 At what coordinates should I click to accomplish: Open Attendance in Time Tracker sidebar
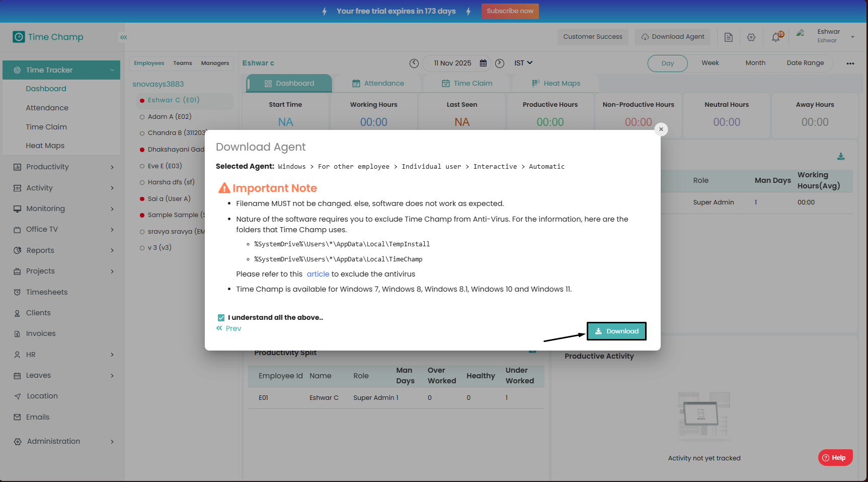[x=47, y=108]
